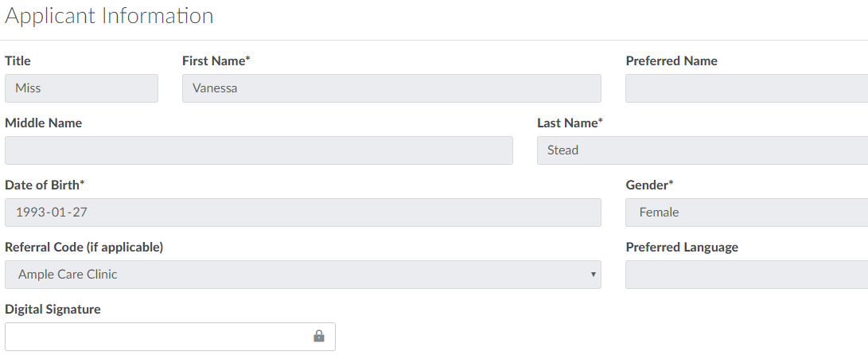
Task: Click the "Gender*" label text
Action: pyautogui.click(x=649, y=185)
